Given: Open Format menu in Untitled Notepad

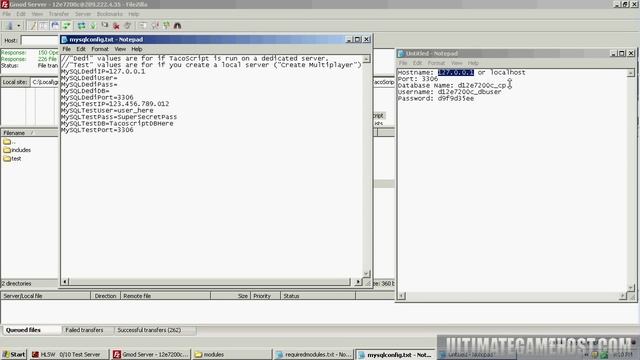Looking at the screenshot, I should (x=436, y=63).
